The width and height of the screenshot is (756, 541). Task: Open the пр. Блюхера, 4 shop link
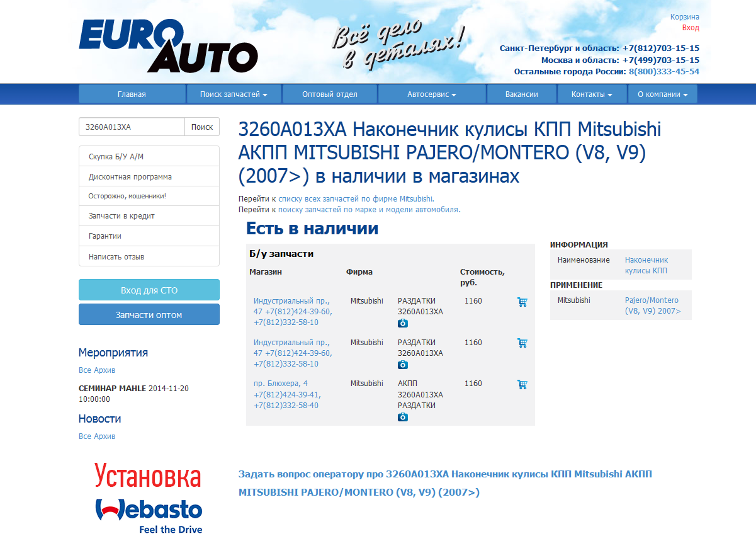click(x=287, y=394)
